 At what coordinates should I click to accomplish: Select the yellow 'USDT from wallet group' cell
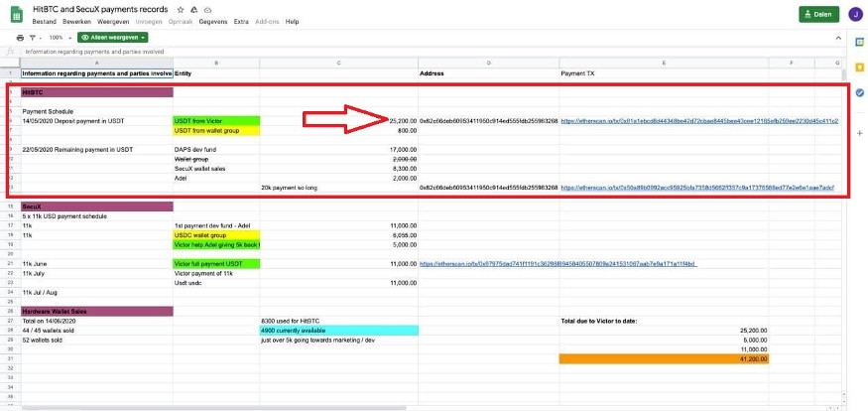216,131
